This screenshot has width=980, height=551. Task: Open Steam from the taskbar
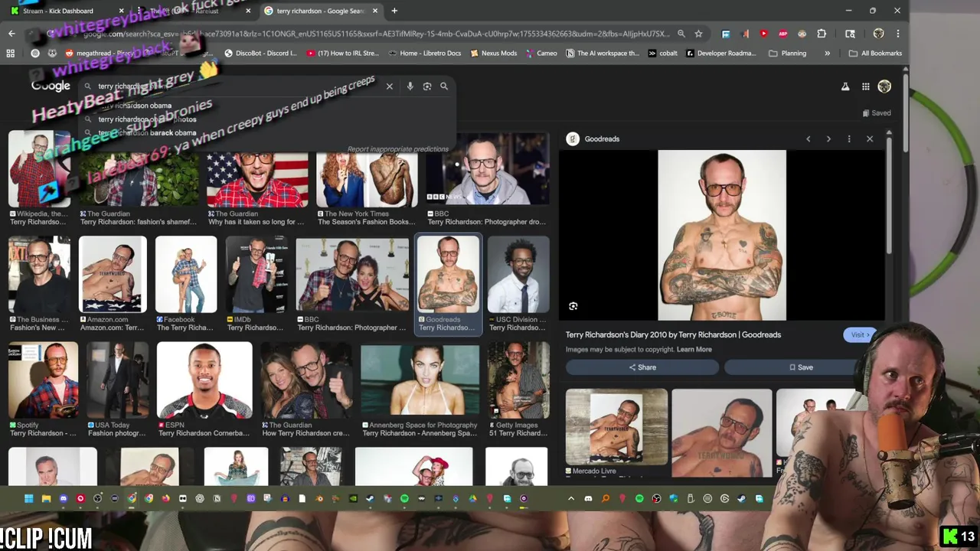(370, 499)
